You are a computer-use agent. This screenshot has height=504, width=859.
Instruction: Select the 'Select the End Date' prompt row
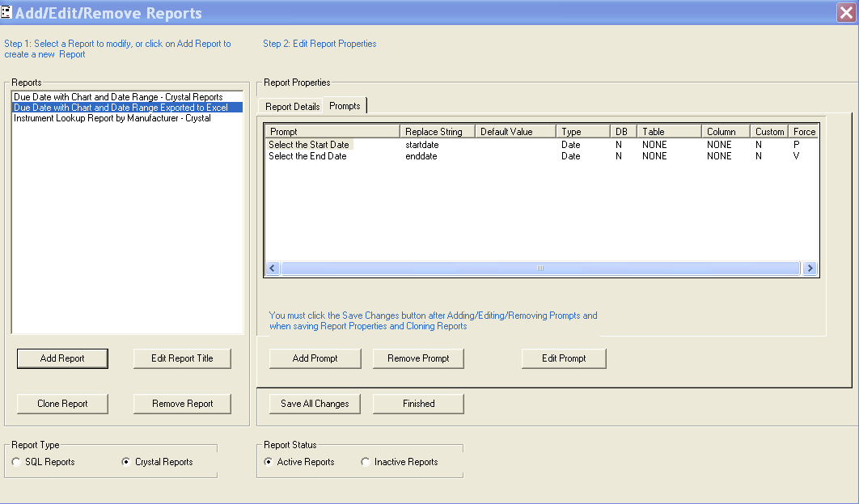point(307,156)
